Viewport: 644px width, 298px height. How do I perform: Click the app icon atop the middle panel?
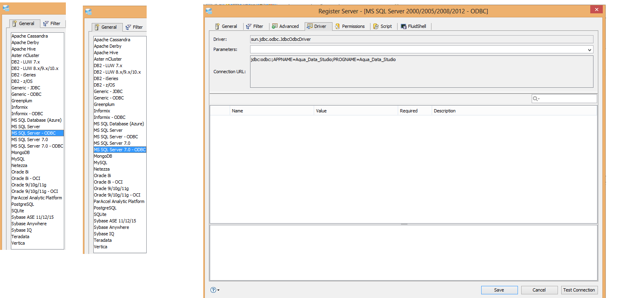coord(88,12)
